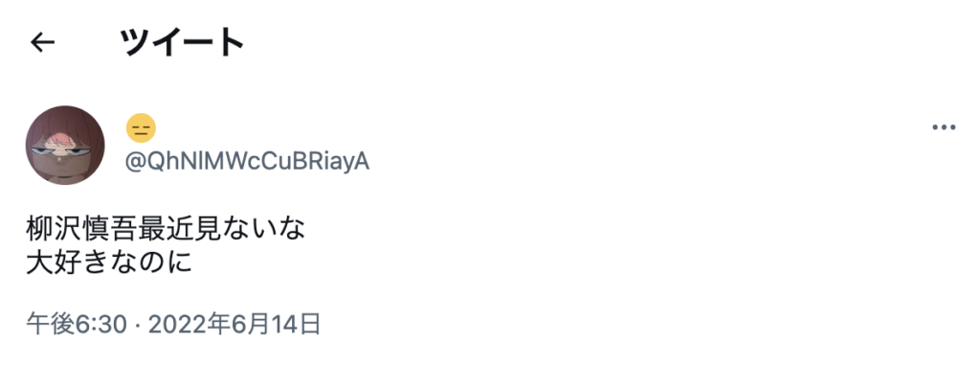Click the tweet line 柳沢慎吾最近見ないな
Screen dimensions: 980x365
[166, 229]
